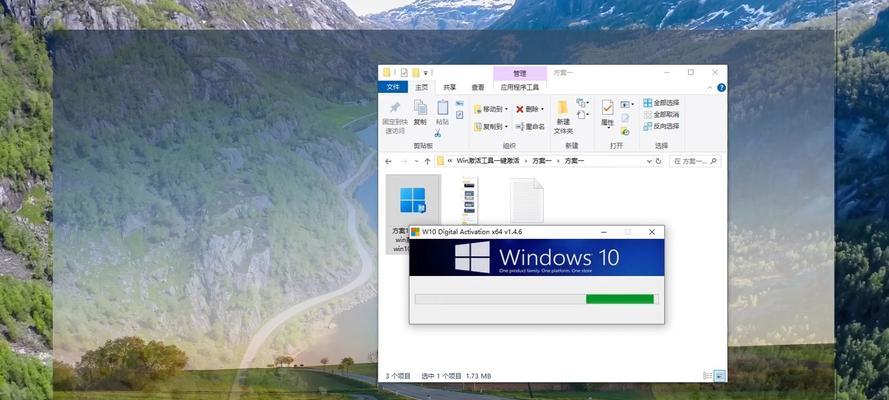Minimize the W10 Digital Activation window
The height and width of the screenshot is (400, 889).
coord(603,232)
